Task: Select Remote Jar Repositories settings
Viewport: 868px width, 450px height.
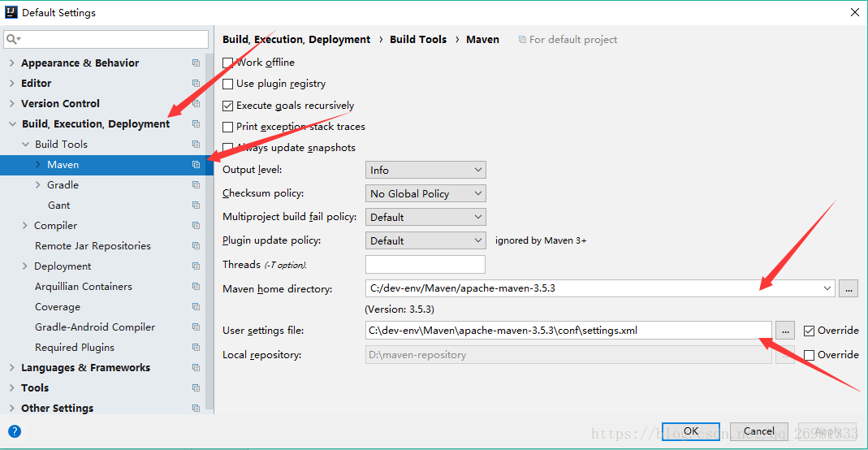Action: coord(93,246)
